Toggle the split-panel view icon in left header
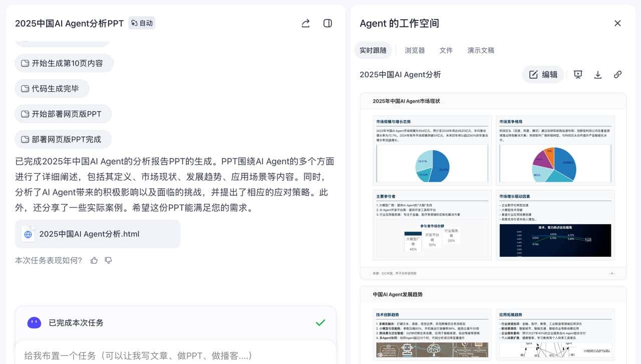Screen dimensions: 641x364 pos(328,23)
